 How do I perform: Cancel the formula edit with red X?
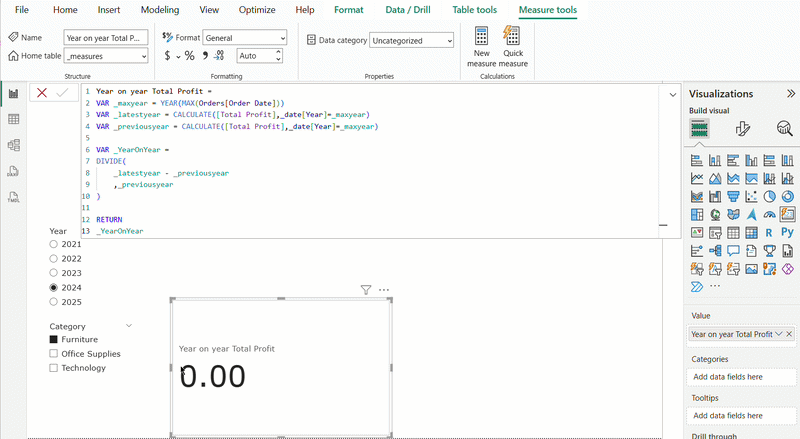pos(42,93)
